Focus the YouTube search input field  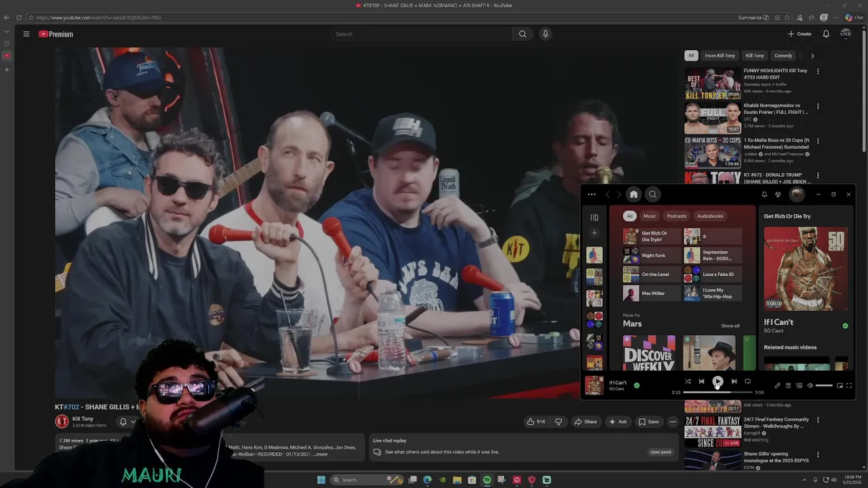tap(421, 34)
